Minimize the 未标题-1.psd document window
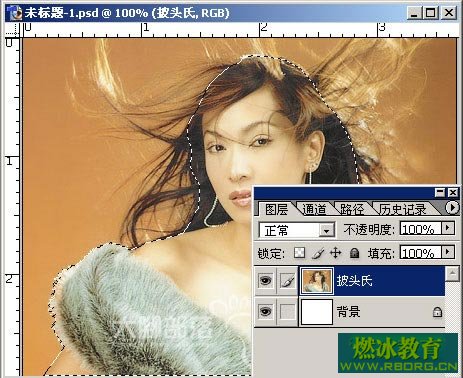This screenshot has width=463, height=378. pos(414,13)
